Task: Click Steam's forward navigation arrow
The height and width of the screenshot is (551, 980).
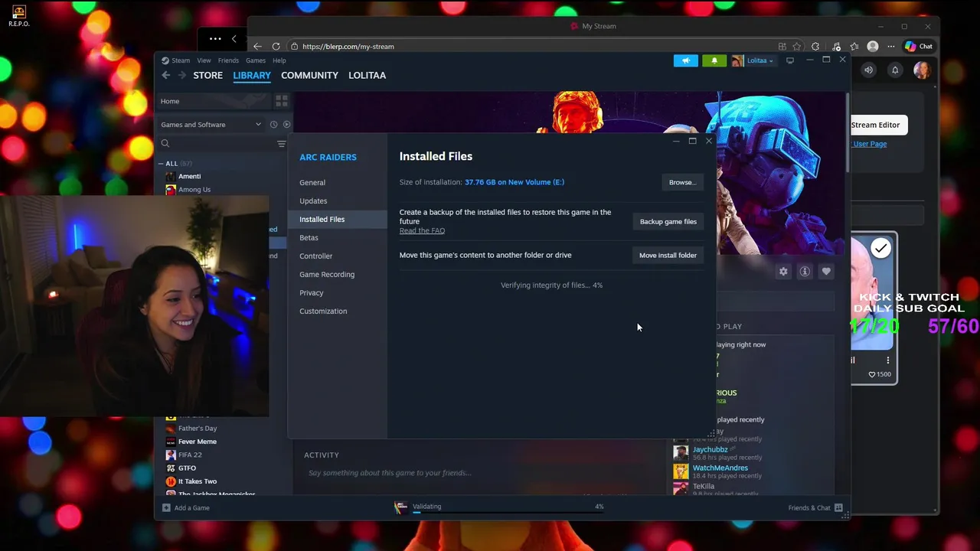Action: [181, 75]
